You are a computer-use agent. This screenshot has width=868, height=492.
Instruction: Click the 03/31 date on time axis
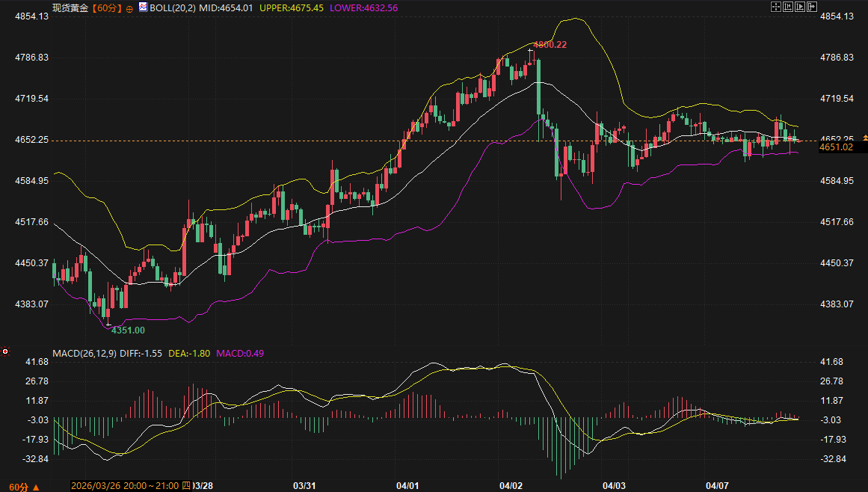point(304,486)
